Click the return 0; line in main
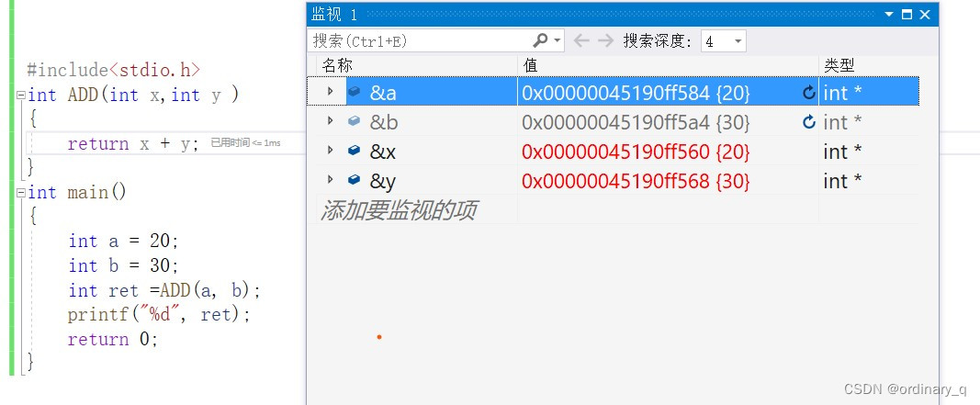The width and height of the screenshot is (980, 405). tap(114, 340)
